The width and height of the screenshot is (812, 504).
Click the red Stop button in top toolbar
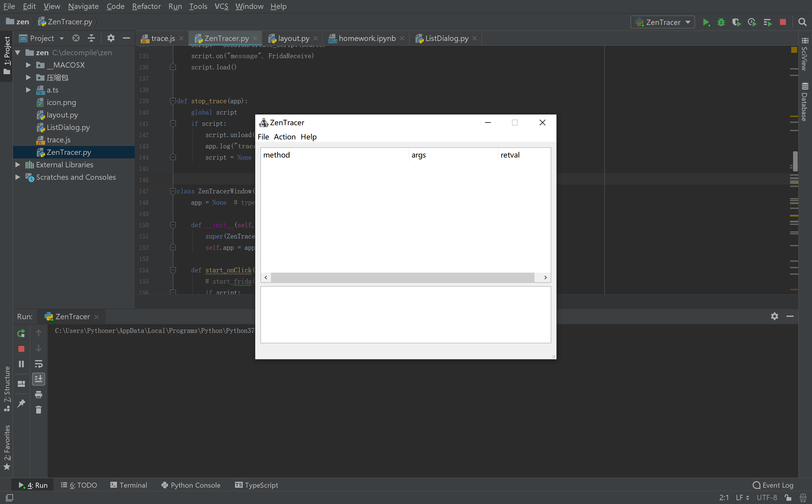783,22
